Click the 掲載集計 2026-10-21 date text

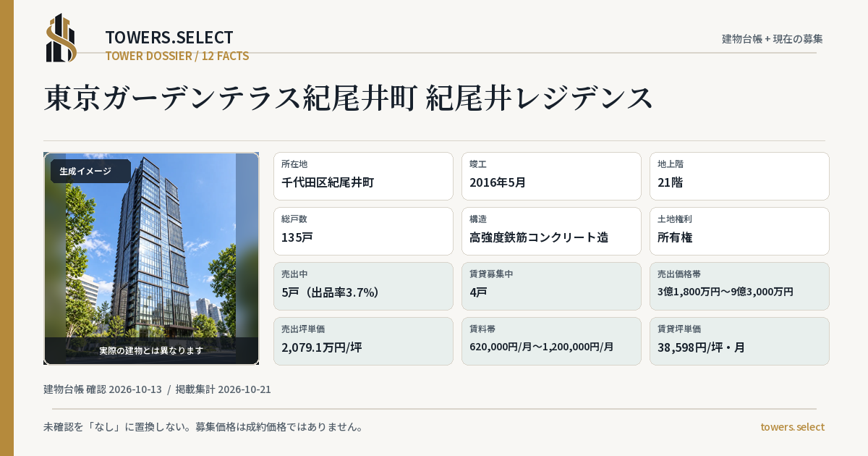(x=223, y=389)
